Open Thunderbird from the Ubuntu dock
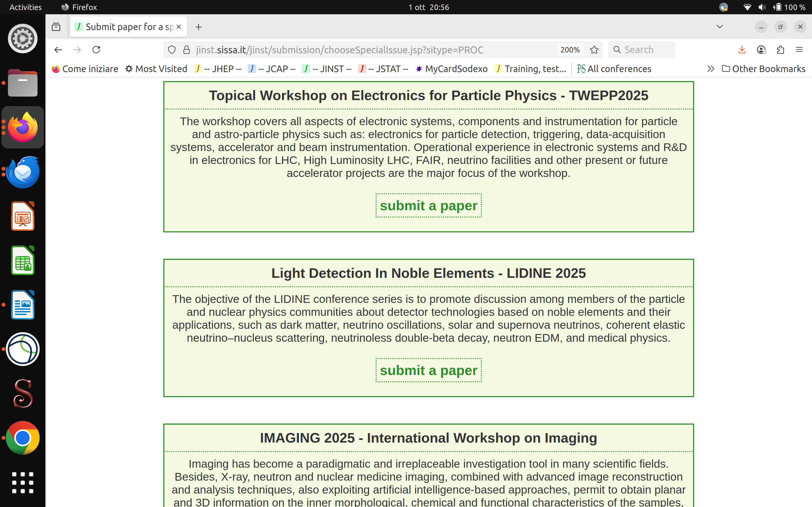812x507 pixels. [x=22, y=172]
